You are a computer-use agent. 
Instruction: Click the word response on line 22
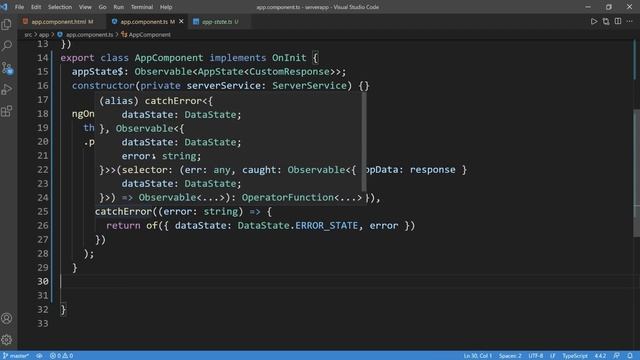pos(432,170)
